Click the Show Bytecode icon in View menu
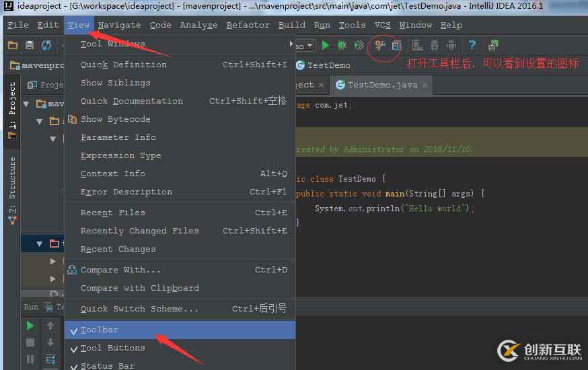Screen dimensions: 588x370 click(x=72, y=119)
